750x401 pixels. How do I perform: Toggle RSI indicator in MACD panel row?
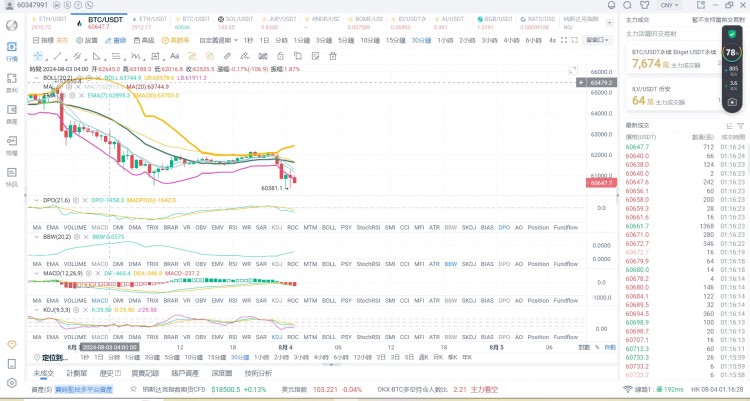tap(232, 301)
